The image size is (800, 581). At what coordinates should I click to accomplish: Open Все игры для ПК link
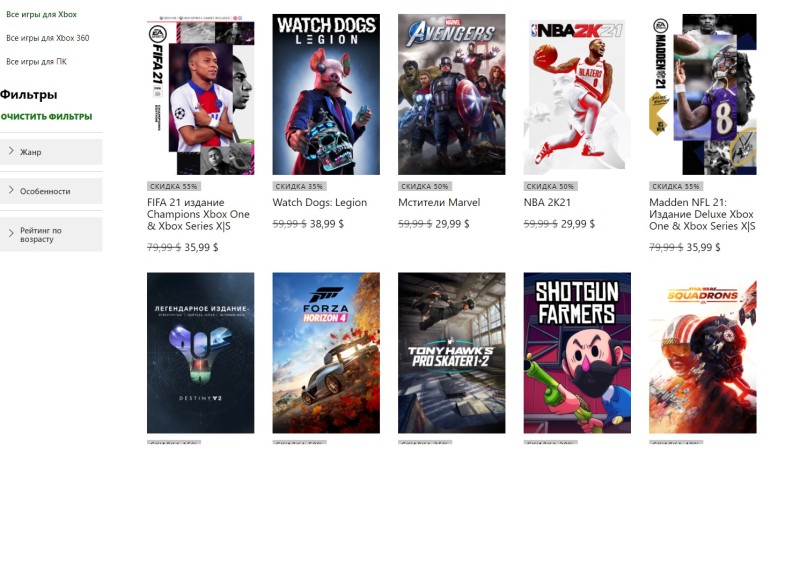coord(36,62)
